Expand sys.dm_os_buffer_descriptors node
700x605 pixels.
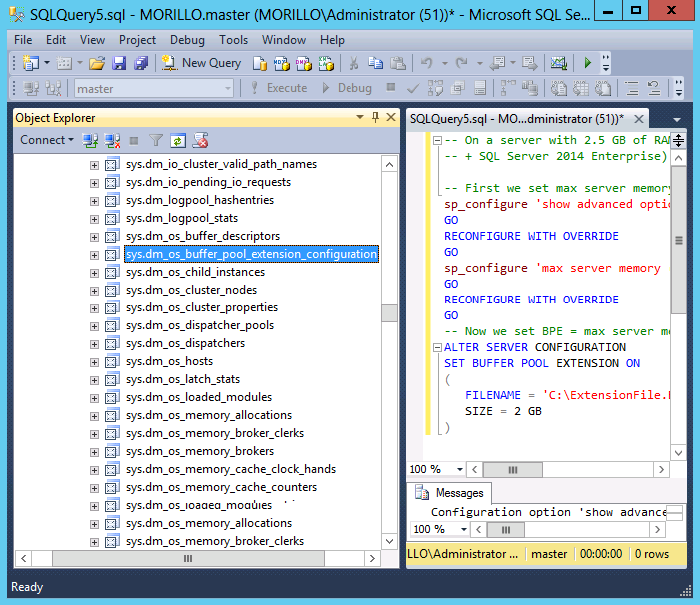[94, 237]
